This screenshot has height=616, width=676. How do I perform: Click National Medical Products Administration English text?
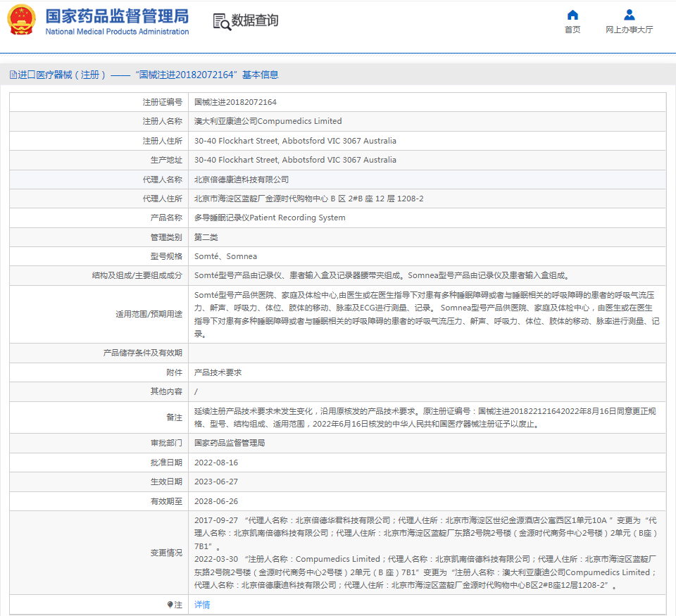point(117,32)
